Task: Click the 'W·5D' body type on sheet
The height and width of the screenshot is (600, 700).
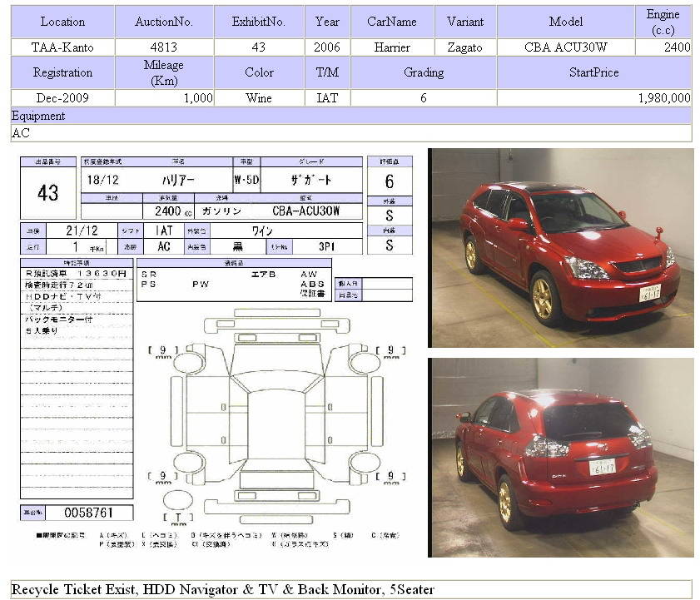Action: click(x=246, y=180)
